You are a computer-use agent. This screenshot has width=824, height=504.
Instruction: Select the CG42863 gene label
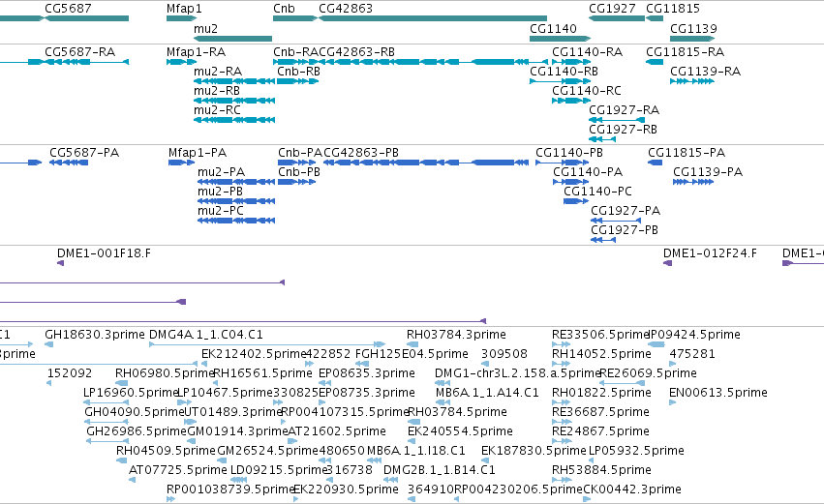point(346,9)
